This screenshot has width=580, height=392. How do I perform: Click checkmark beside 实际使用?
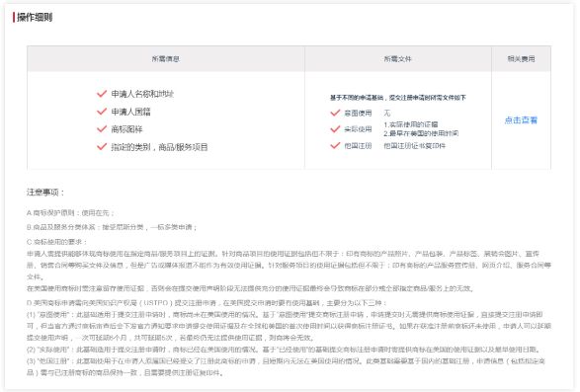tap(335, 128)
